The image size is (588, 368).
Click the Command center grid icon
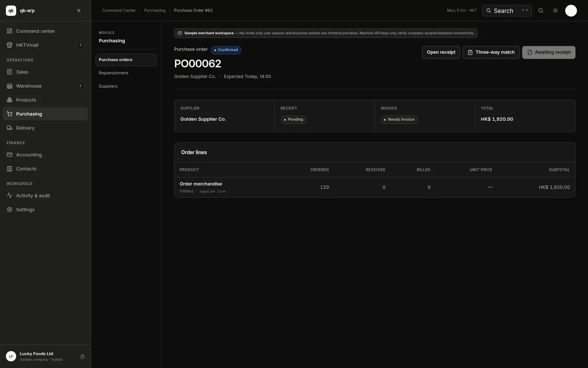point(10,31)
